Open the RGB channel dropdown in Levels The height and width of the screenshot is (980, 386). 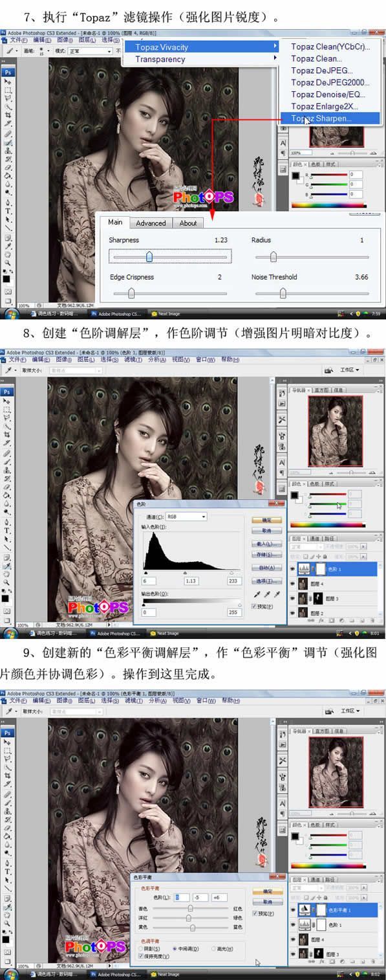(x=186, y=517)
